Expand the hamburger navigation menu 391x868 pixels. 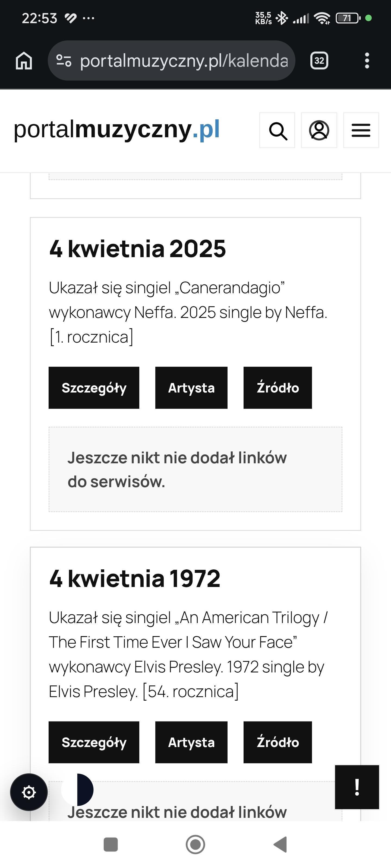[361, 130]
